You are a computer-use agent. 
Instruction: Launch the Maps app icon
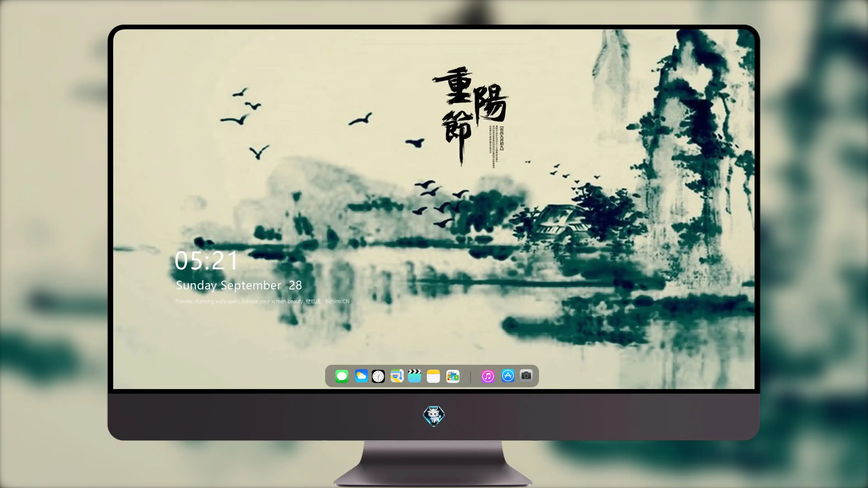pyautogui.click(x=397, y=376)
